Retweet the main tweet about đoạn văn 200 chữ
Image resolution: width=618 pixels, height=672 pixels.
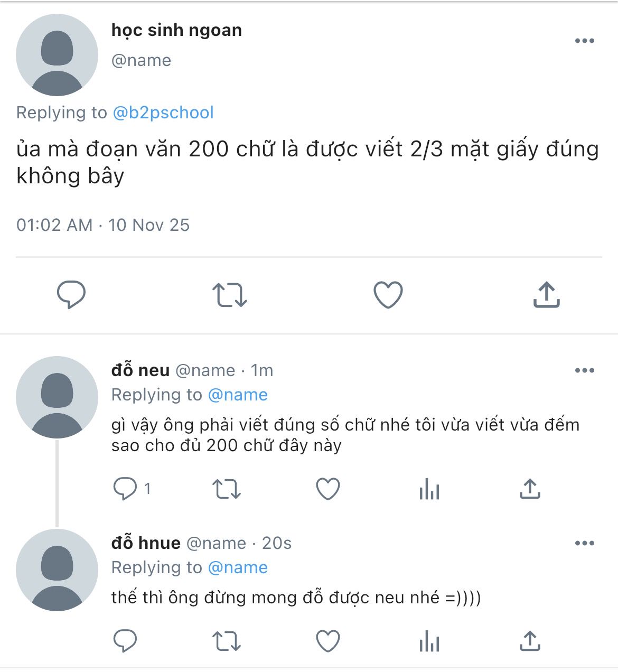click(230, 295)
